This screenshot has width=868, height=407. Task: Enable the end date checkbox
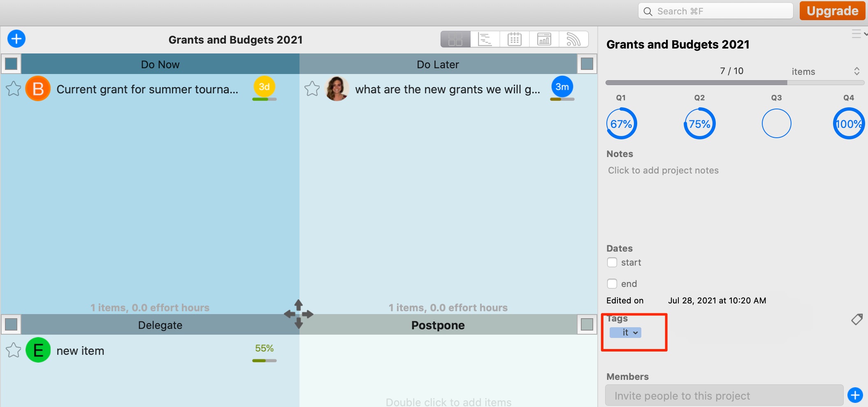pyautogui.click(x=612, y=284)
